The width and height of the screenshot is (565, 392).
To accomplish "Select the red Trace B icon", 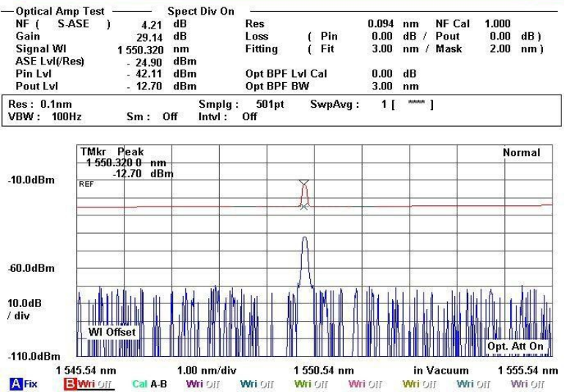I will [x=71, y=383].
